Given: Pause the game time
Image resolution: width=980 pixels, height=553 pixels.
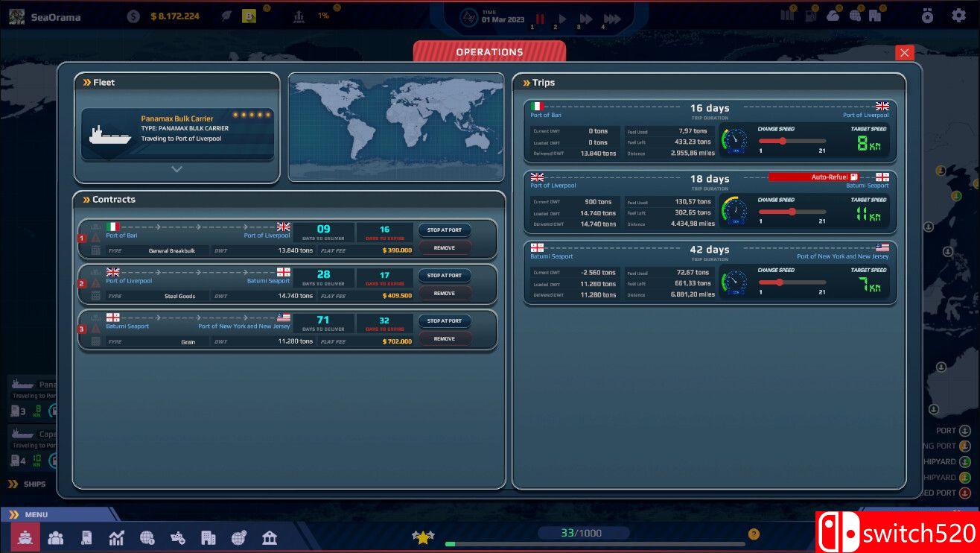Looking at the screenshot, I should point(540,19).
